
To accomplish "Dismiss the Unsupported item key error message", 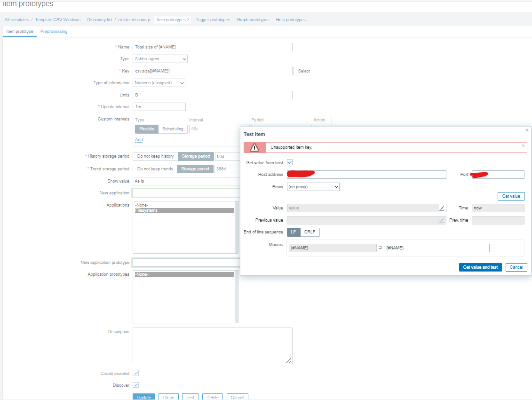I will pyautogui.click(x=523, y=146).
